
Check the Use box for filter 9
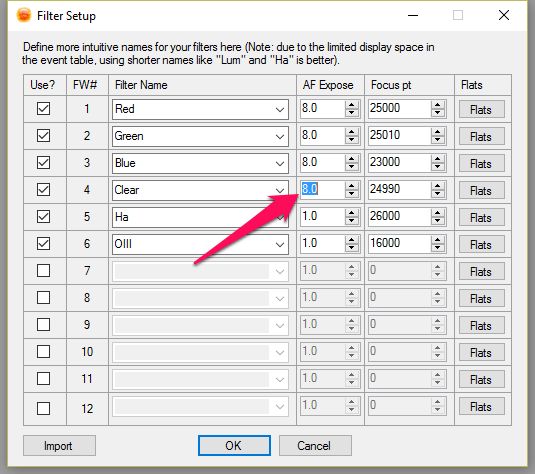pos(43,325)
